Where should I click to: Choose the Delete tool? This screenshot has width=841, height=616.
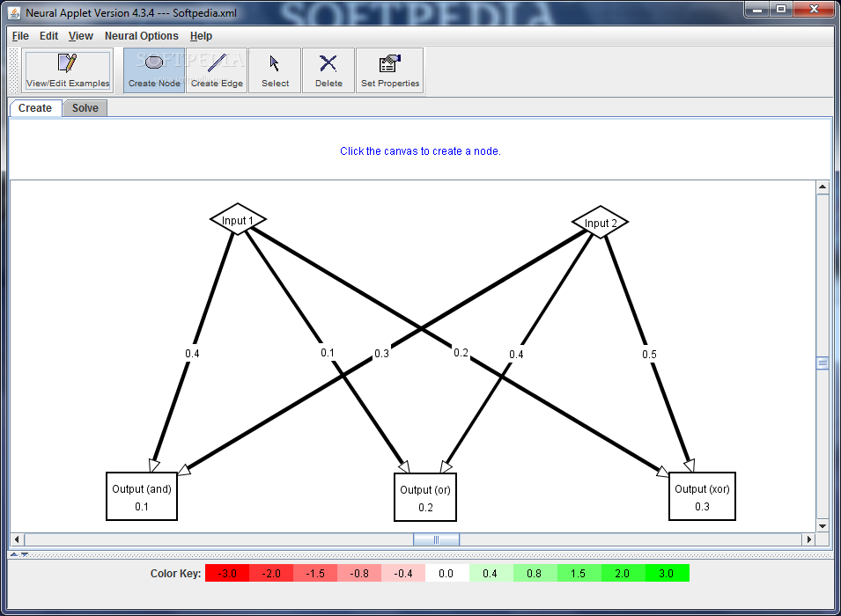click(x=328, y=70)
